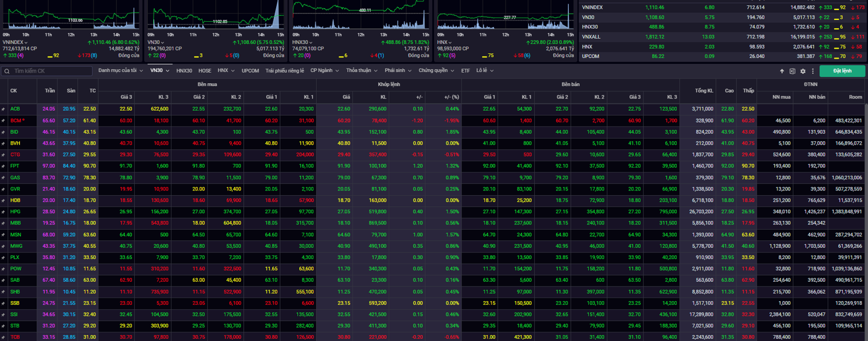
Task: Open settings via the gear icon
Action: coord(803,71)
